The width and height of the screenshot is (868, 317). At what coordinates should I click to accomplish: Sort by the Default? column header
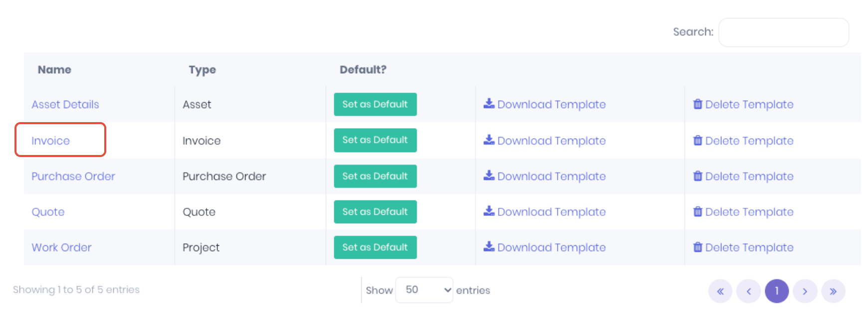click(363, 70)
